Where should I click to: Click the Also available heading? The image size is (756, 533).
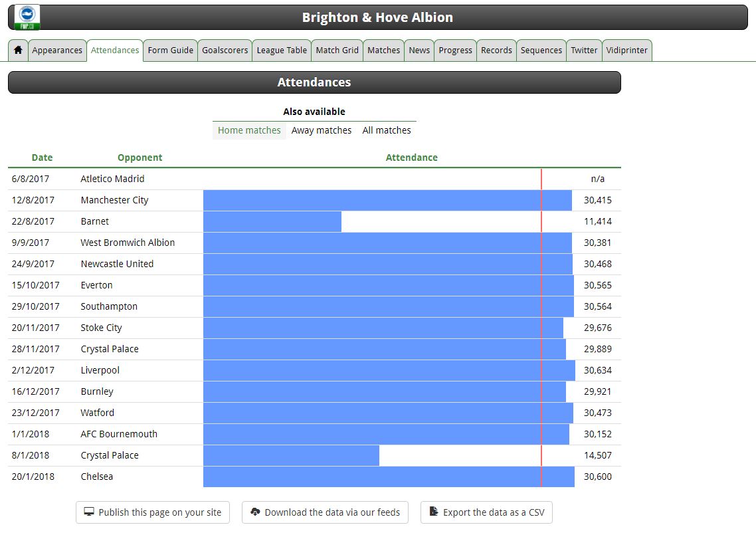(314, 112)
